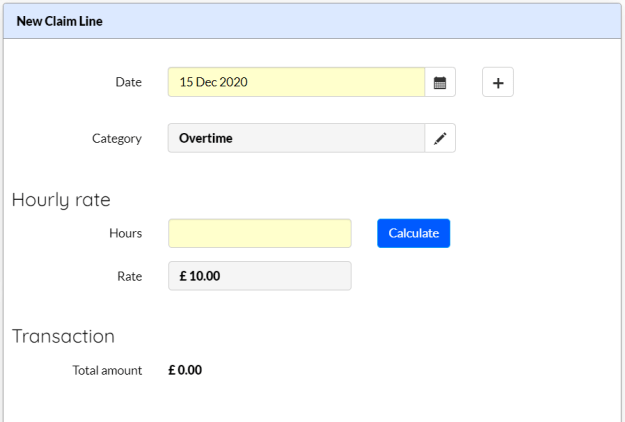Viewport: 625px width, 422px height.
Task: Click the Total amount label
Action: coord(107,371)
